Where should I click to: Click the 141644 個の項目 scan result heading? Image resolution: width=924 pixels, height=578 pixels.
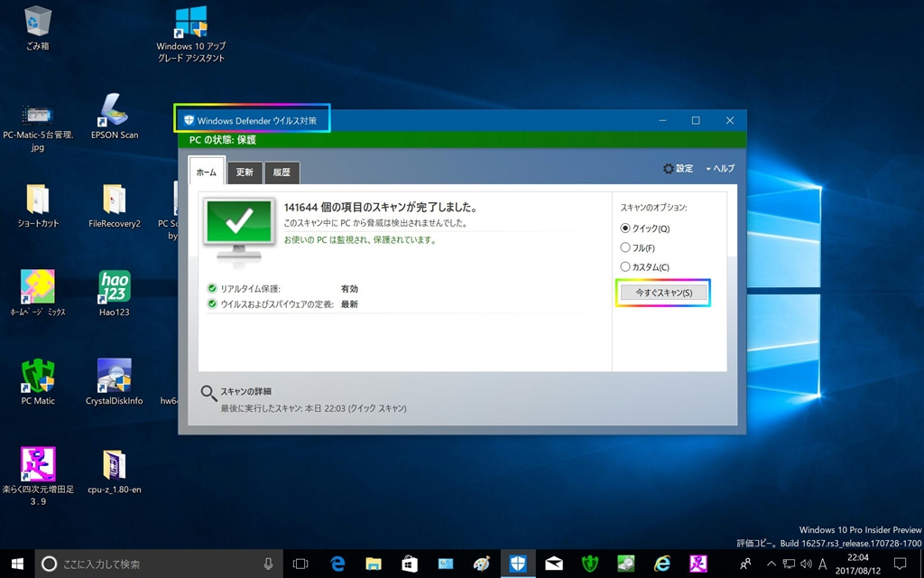[381, 208]
